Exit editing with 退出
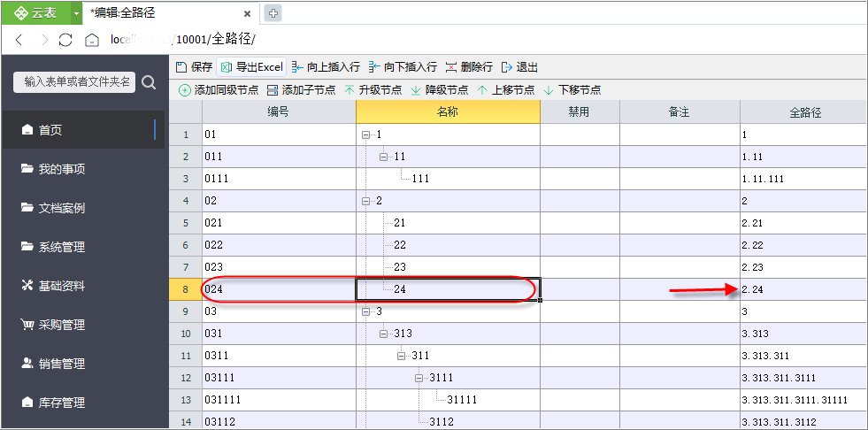Viewport: 868px width, 430px height. tap(519, 67)
